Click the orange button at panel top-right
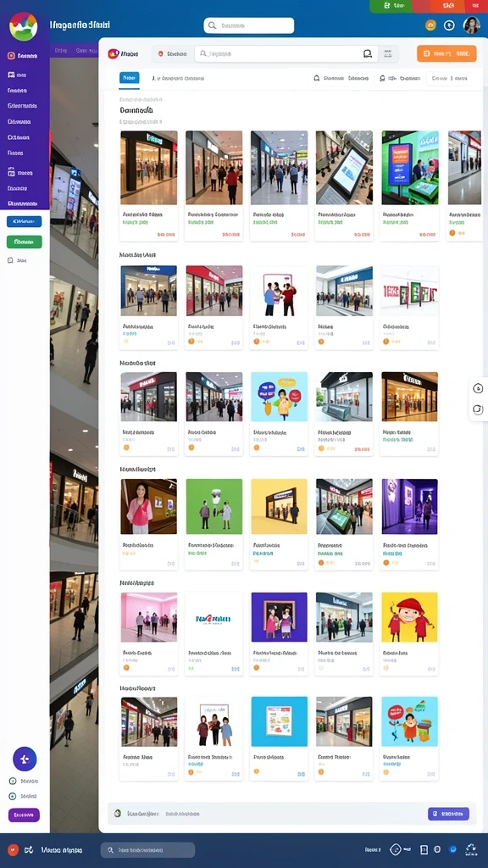Viewport: 488px width, 868px height. 446,53
